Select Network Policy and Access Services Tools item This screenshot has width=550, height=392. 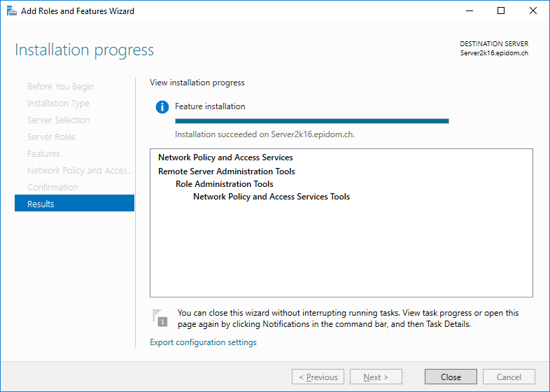click(x=272, y=197)
